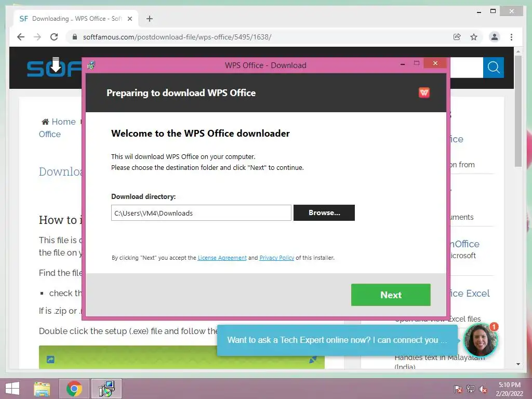Open Chrome profile avatar menu
532x399 pixels.
tap(495, 37)
